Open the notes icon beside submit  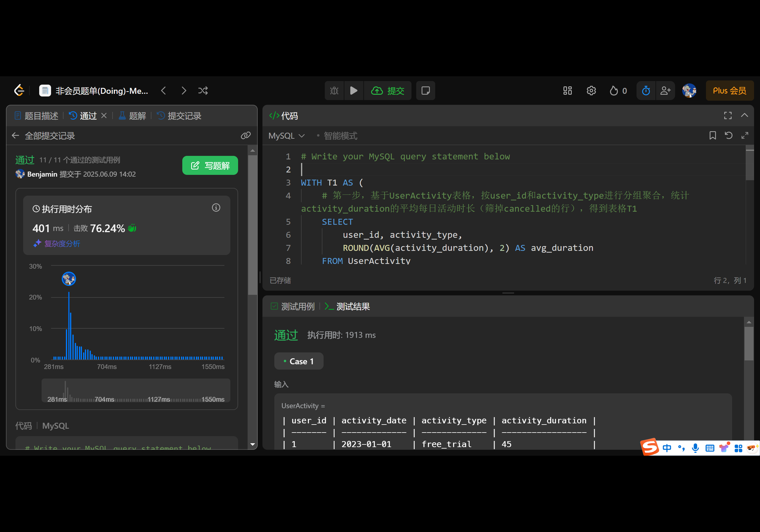(425, 90)
